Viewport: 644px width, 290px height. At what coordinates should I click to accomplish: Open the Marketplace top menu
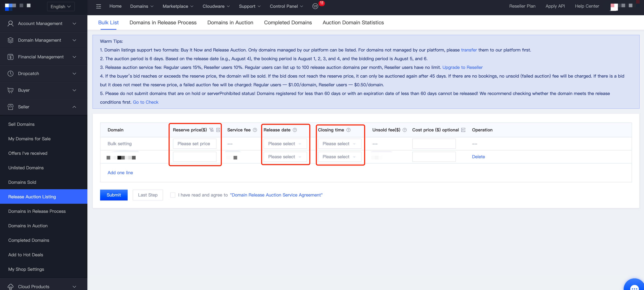[178, 6]
